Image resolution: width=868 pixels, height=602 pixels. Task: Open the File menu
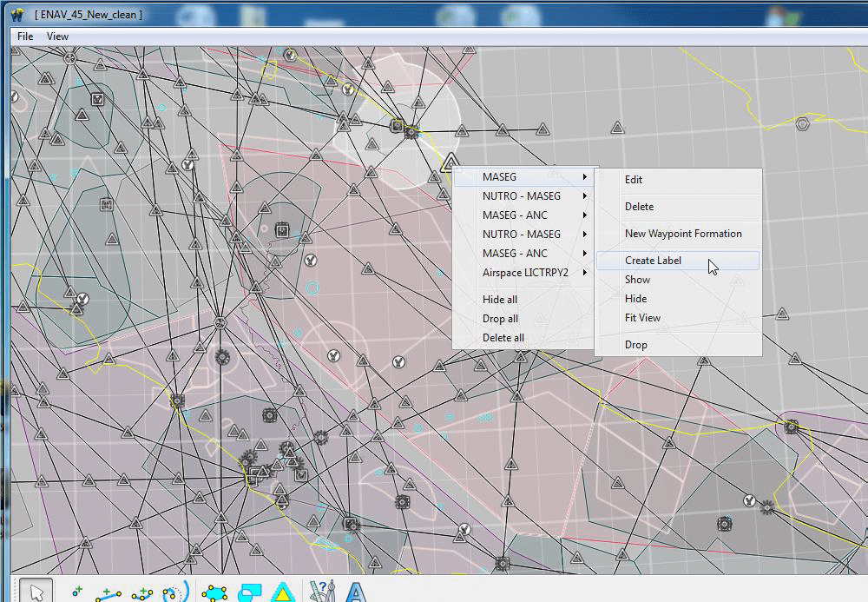[x=25, y=36]
